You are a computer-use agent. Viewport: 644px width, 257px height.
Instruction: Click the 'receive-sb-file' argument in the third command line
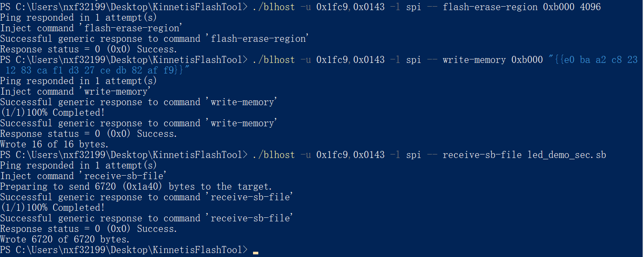click(482, 155)
